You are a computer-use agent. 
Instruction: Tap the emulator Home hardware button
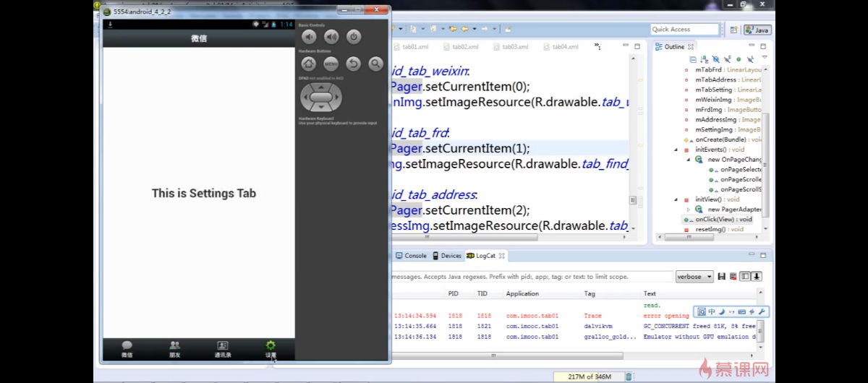[x=309, y=64]
